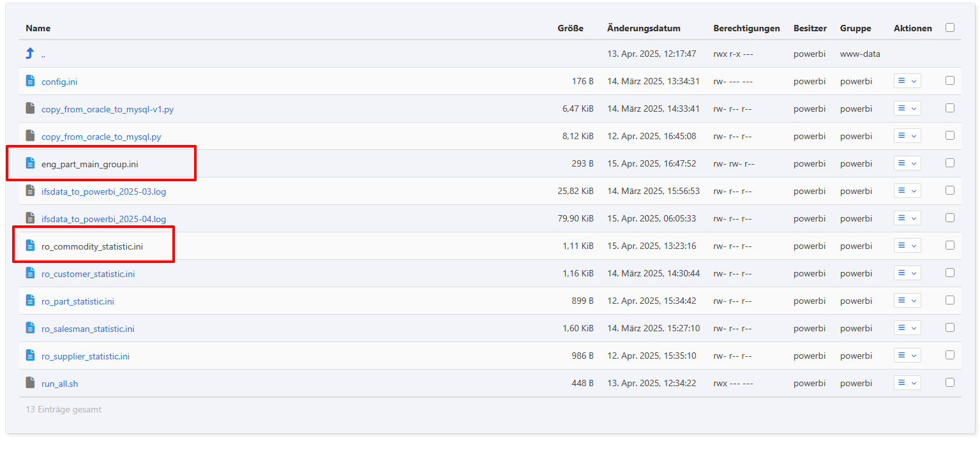Click the copy_from_oracle_to_mysql-v1.py file icon
The width and height of the screenshot is (980, 450).
30,109
